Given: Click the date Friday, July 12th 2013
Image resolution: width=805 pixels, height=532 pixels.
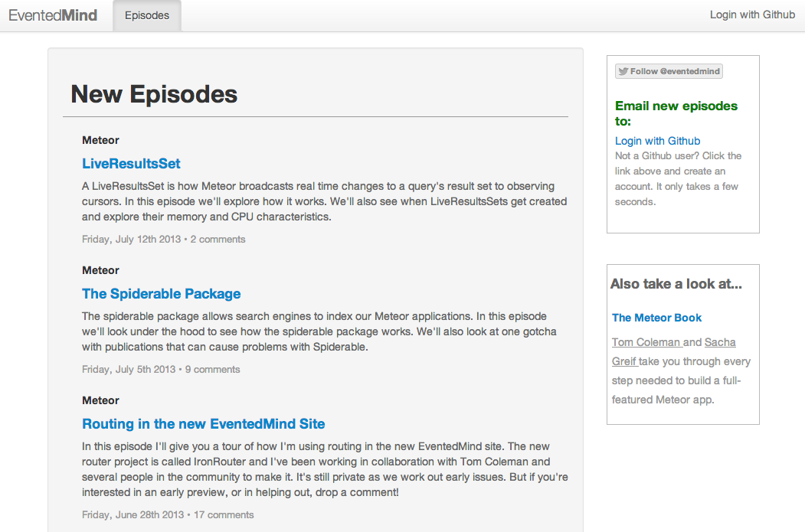Looking at the screenshot, I should coord(132,240).
